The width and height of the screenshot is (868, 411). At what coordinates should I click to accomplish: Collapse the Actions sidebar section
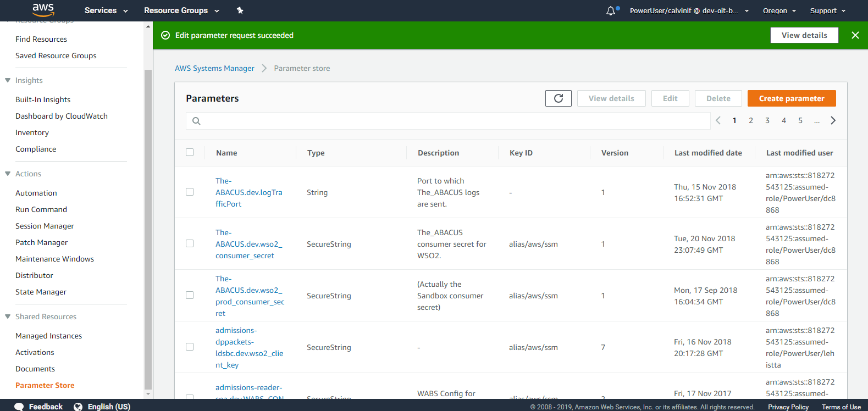8,174
